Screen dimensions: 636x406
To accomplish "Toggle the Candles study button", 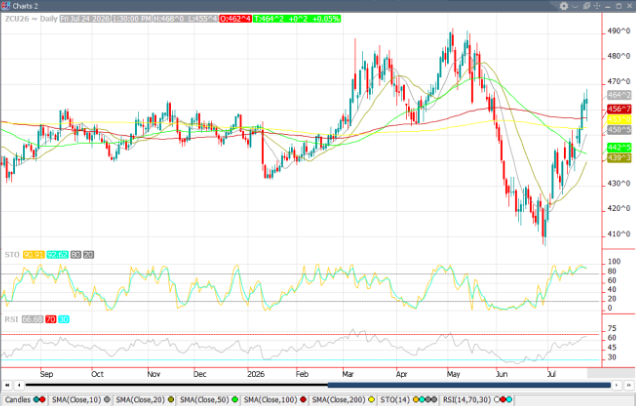I will click(25, 400).
